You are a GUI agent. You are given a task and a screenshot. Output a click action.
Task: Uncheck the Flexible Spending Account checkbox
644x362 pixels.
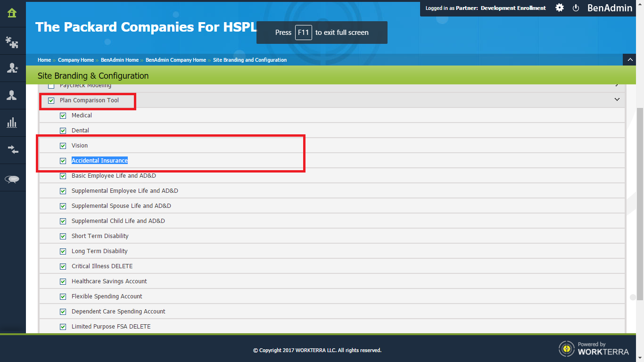point(63,296)
